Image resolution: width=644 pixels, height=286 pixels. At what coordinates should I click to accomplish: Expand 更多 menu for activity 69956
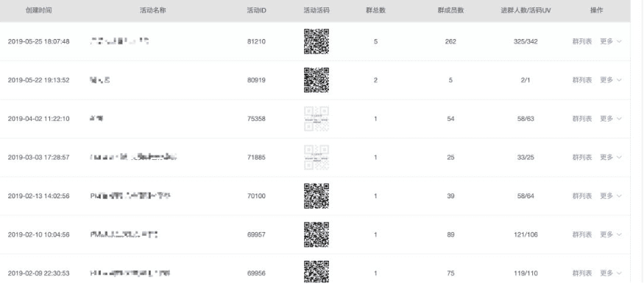pyautogui.click(x=610, y=273)
